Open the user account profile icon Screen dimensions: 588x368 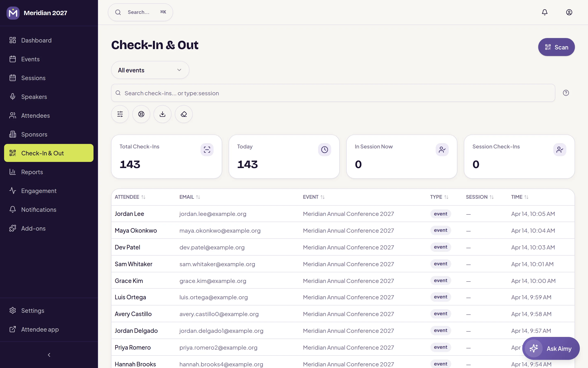569,12
